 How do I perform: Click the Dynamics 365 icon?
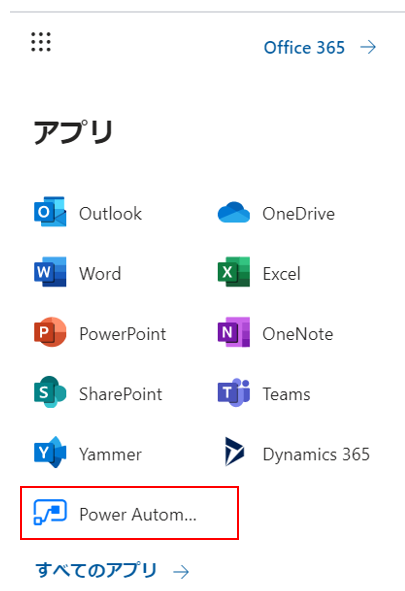pos(234,452)
